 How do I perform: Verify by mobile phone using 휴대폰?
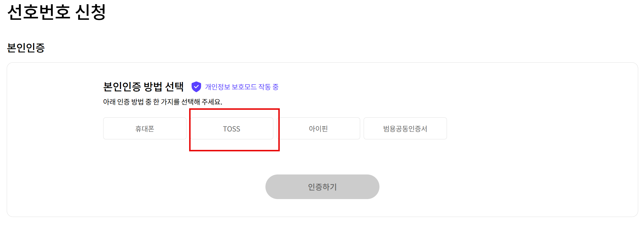tap(145, 129)
